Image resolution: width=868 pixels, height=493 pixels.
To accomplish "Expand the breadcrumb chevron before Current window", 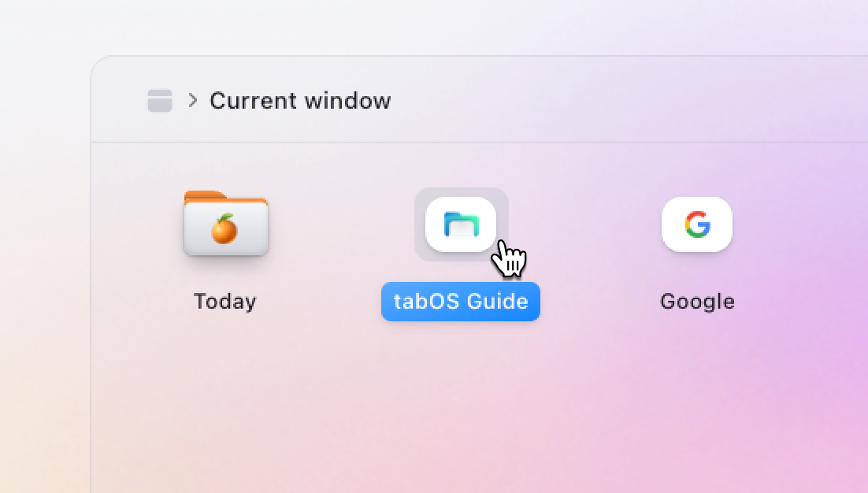I will point(193,100).
